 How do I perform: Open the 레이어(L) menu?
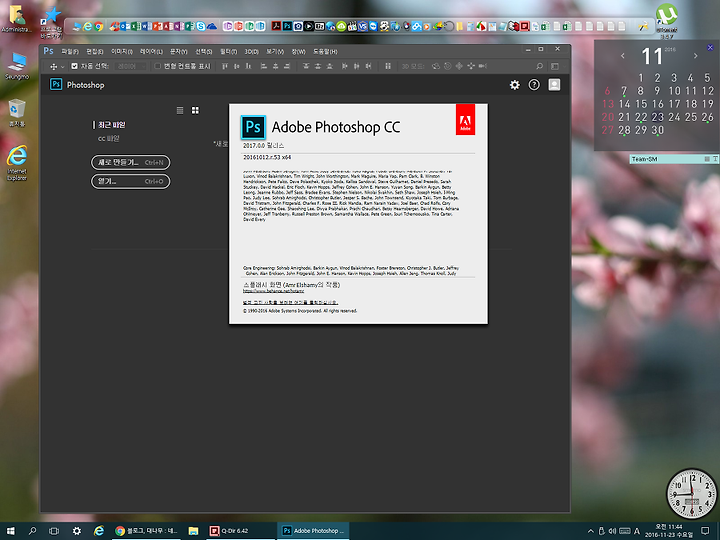(151, 51)
